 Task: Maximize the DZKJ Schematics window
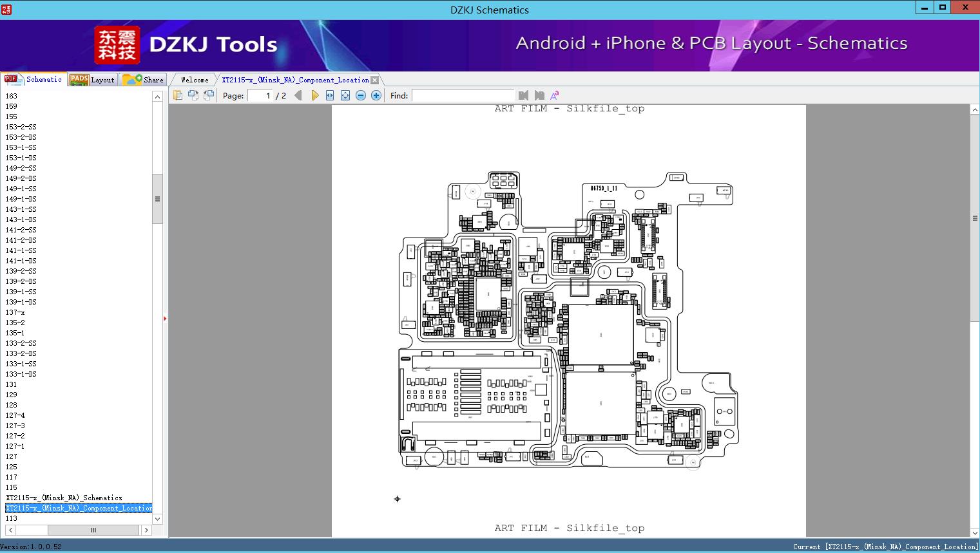click(943, 8)
